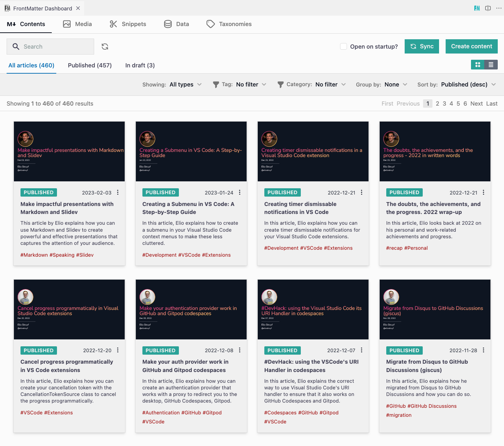This screenshot has width=504, height=446.
Task: Open the editor More Actions ellipsis
Action: [x=499, y=8]
